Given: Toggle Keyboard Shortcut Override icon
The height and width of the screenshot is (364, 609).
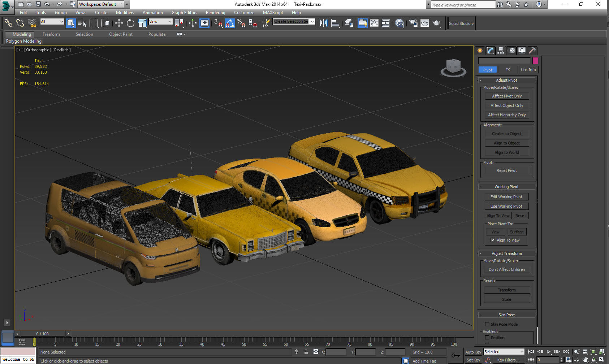Looking at the screenshot, I should [204, 23].
